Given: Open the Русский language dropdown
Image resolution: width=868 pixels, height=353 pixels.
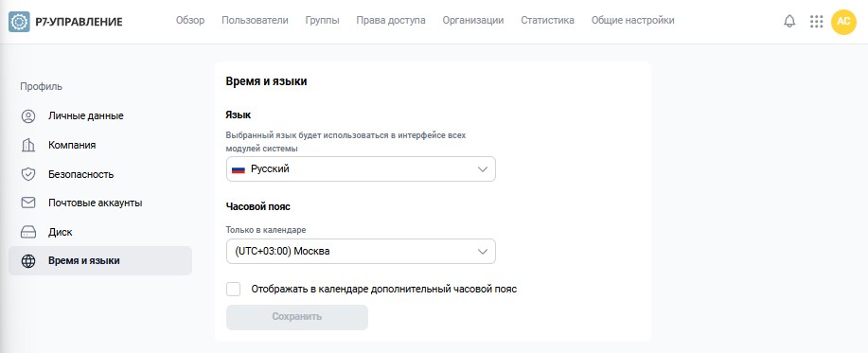Looking at the screenshot, I should (361, 168).
